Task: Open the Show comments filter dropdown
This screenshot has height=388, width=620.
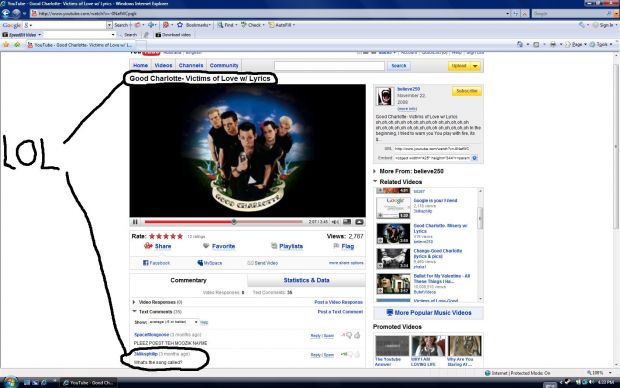Action: pos(173,322)
